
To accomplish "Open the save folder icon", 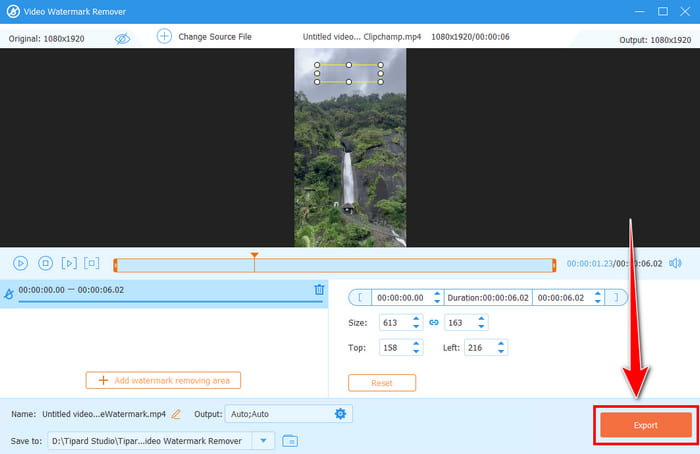I will click(290, 440).
